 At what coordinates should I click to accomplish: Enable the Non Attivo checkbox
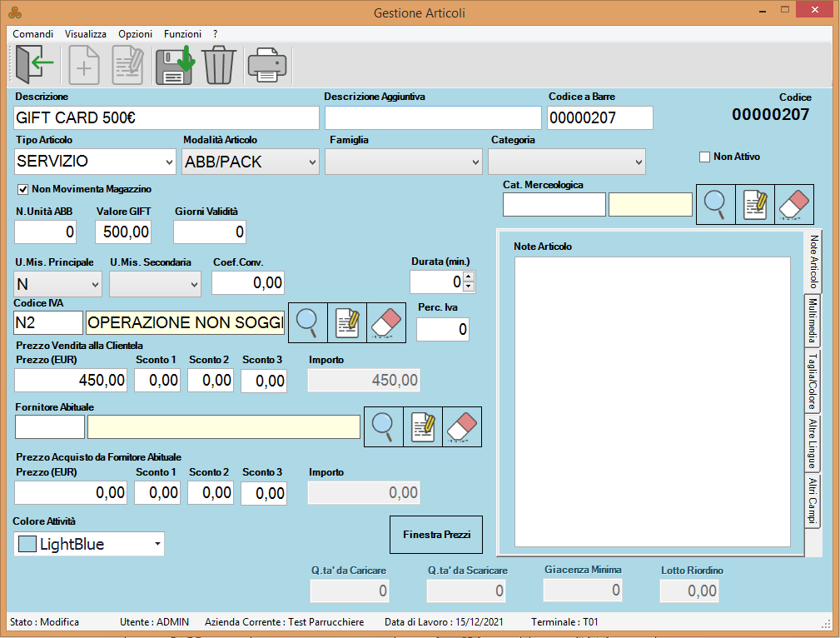coord(704,157)
